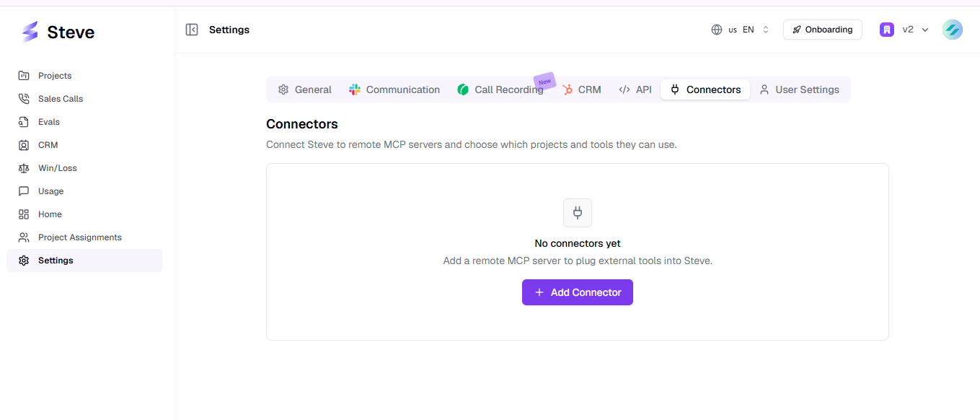Open the EN language selector dropdown

pos(741,30)
